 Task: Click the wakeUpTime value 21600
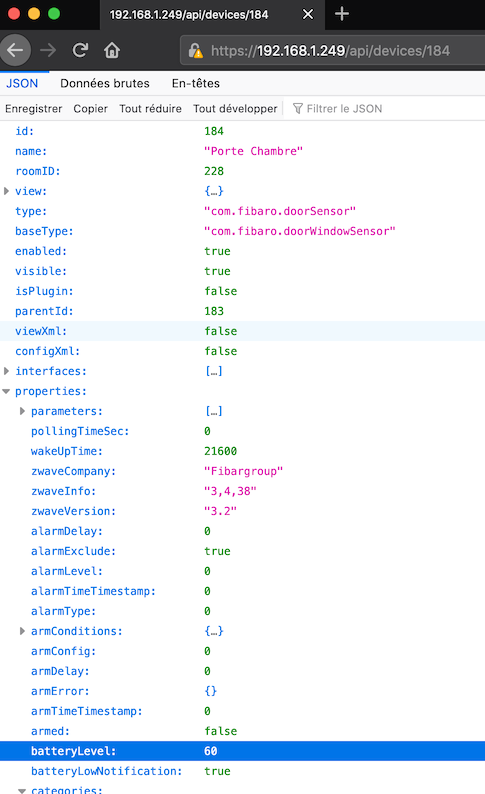220,451
